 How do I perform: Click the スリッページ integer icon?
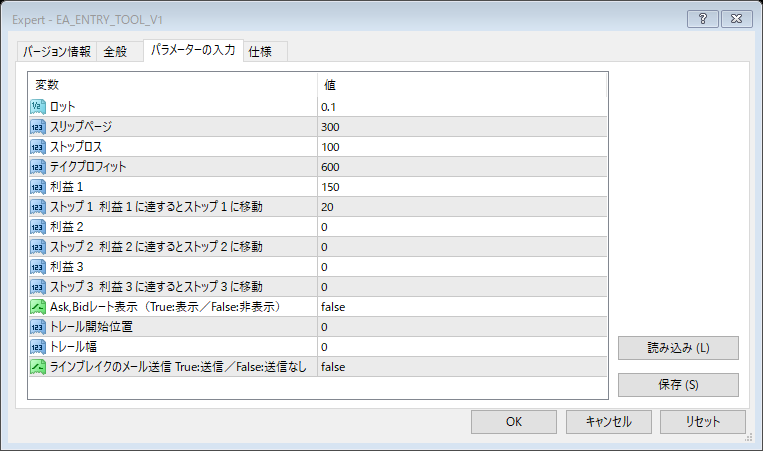[x=38, y=127]
